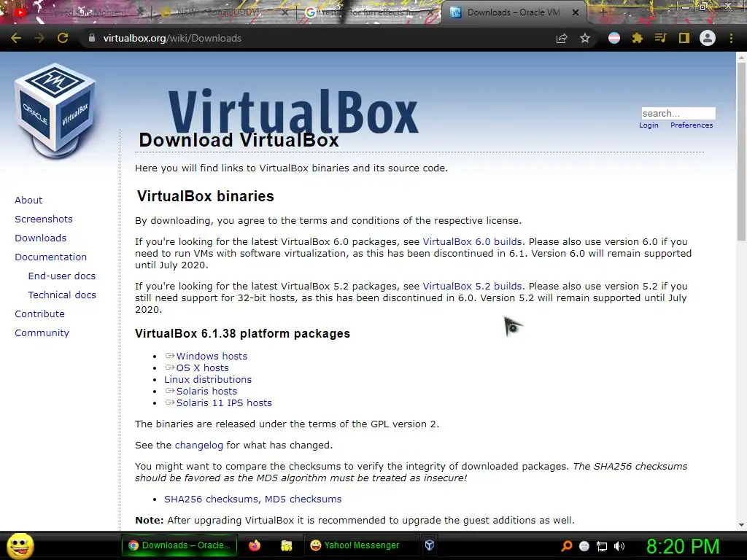Click the address bar URL virtualbox.org/wiki/Downloads
The height and width of the screenshot is (560, 747).
click(x=172, y=38)
